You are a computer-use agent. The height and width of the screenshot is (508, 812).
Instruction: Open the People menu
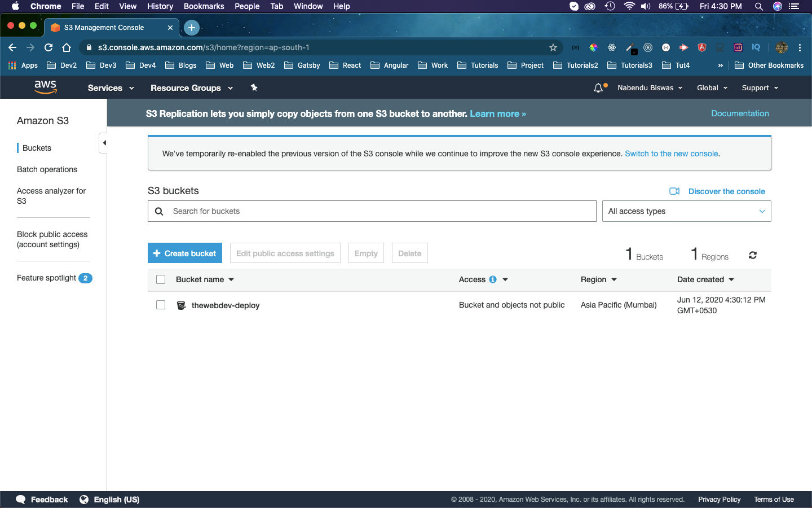[x=247, y=6]
